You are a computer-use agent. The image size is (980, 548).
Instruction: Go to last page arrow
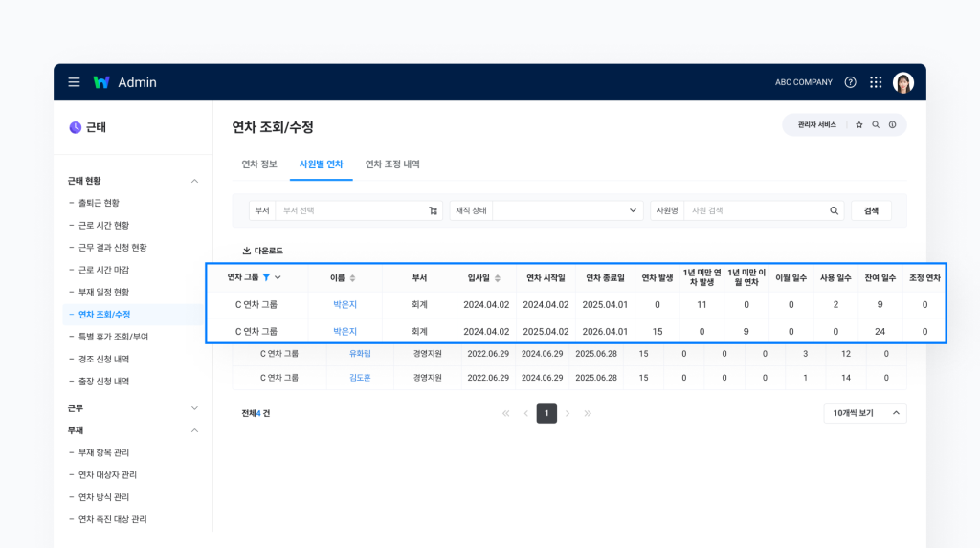pos(588,413)
